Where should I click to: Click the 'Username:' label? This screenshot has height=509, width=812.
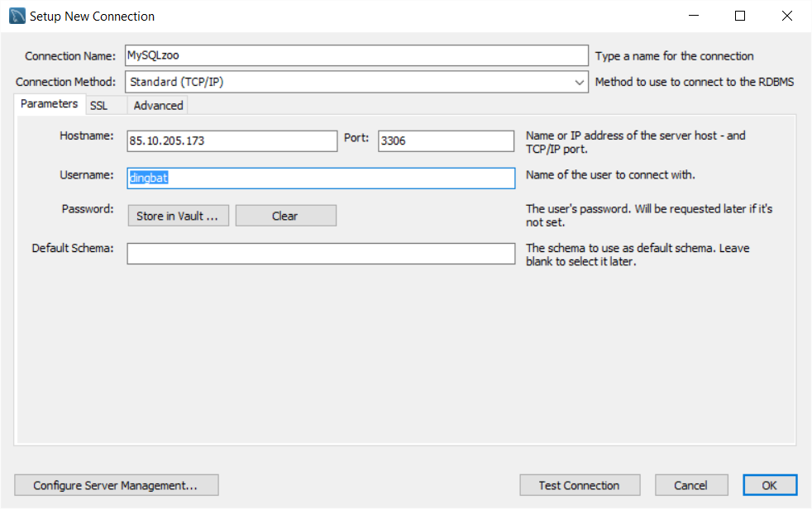coord(87,175)
